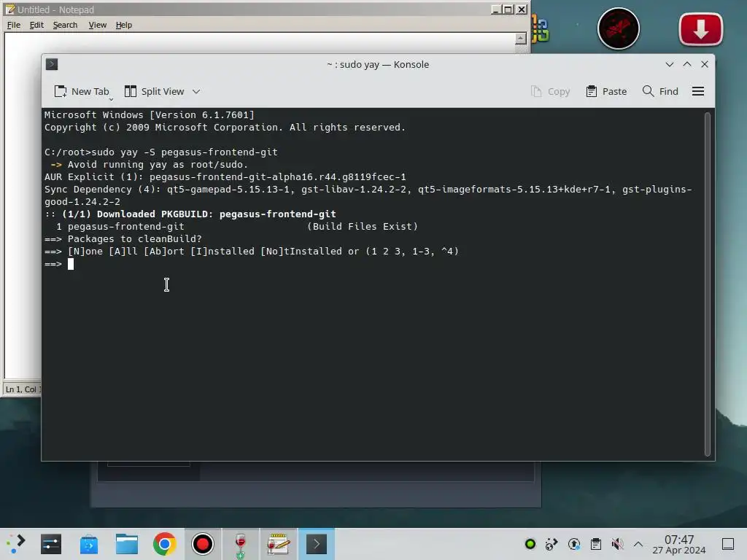Expand hidden system tray icons
The width and height of the screenshot is (747, 560).
tap(638, 544)
